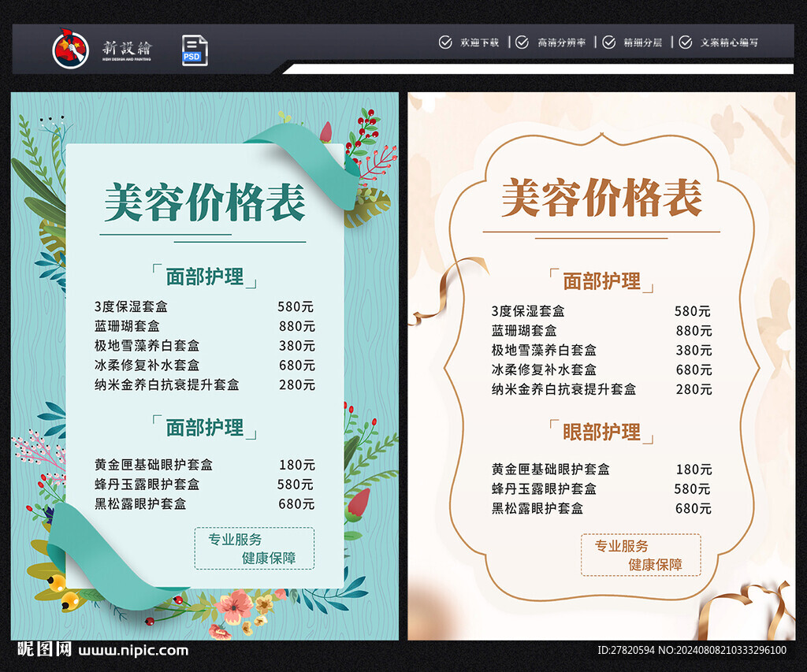
Task: Click the 180元 price in the teal poster
Action: [x=297, y=465]
